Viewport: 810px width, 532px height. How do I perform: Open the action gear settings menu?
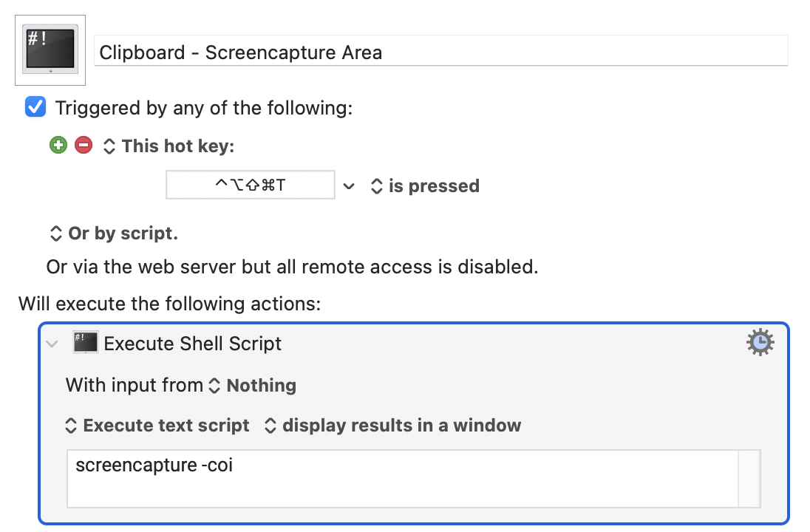760,342
